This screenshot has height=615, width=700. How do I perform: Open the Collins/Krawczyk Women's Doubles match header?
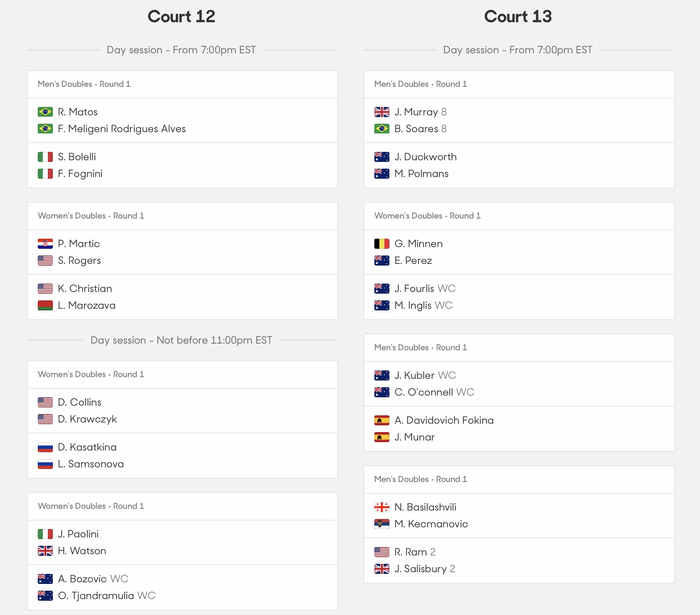[183, 375]
